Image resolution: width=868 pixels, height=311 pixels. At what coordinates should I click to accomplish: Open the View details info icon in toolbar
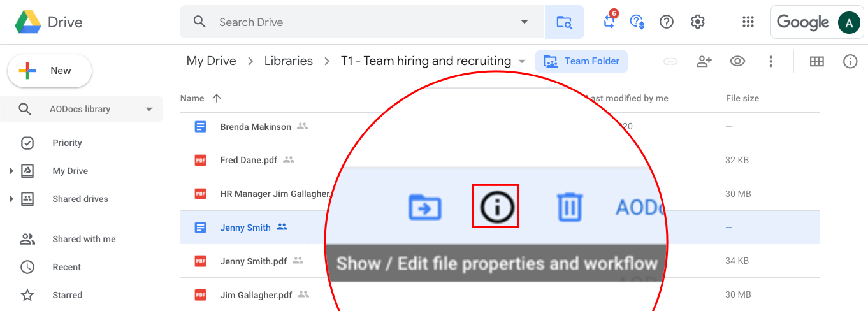[850, 61]
